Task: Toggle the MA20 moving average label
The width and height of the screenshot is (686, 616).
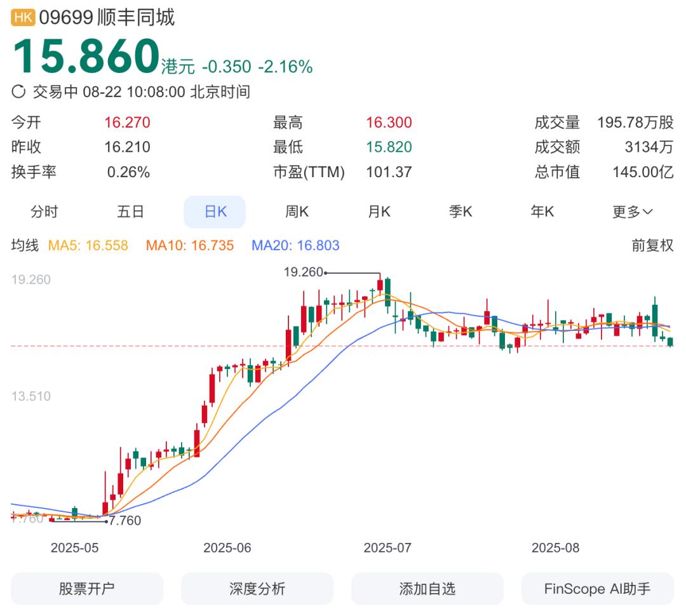Action: pos(295,245)
